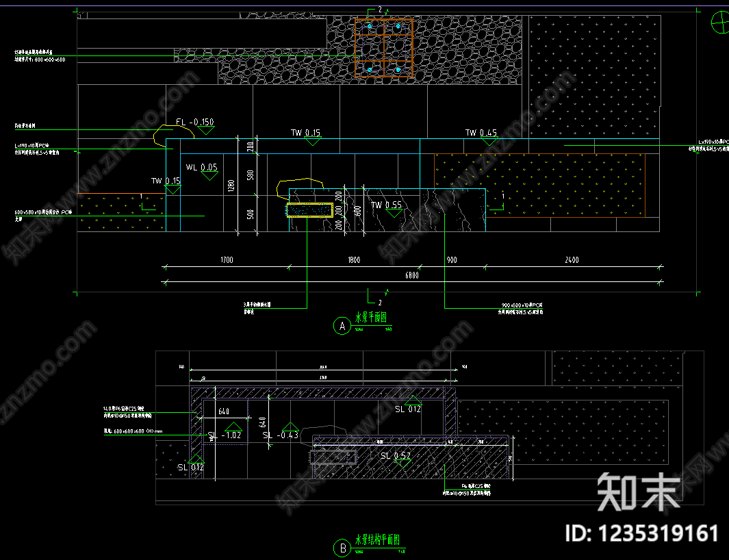Click the "1800" dimension value
The width and height of the screenshot is (729, 560).
(354, 259)
